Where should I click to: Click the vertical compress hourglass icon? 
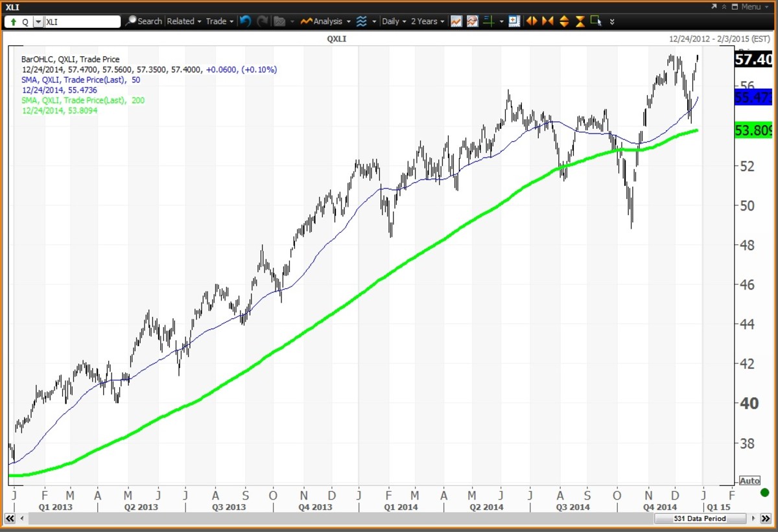click(580, 21)
